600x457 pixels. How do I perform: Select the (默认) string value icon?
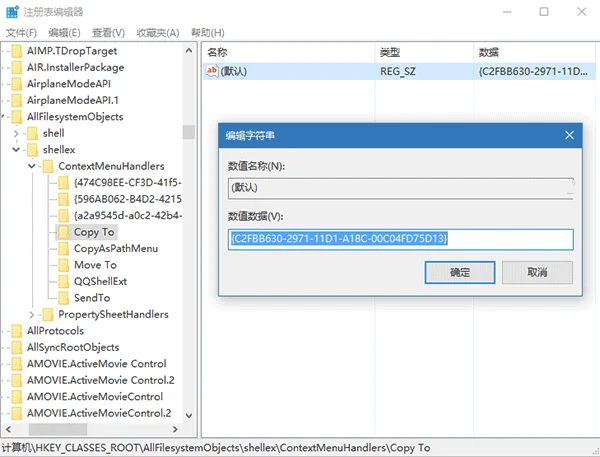212,71
